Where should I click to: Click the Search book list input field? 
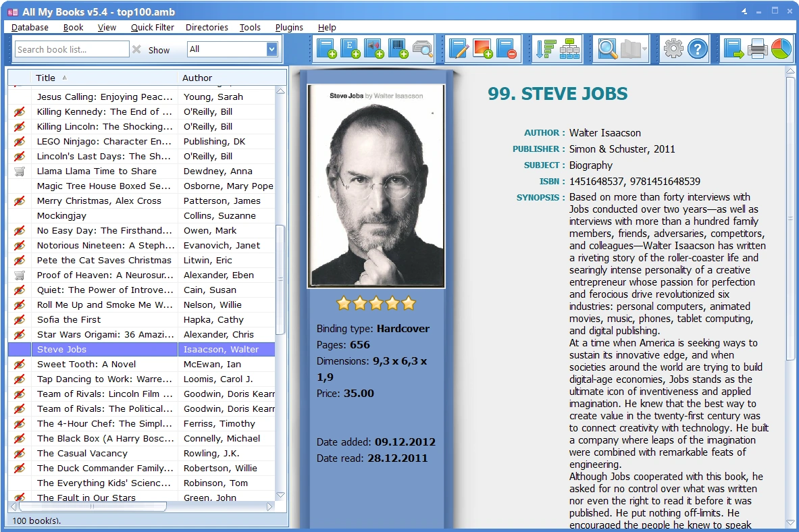tap(72, 49)
